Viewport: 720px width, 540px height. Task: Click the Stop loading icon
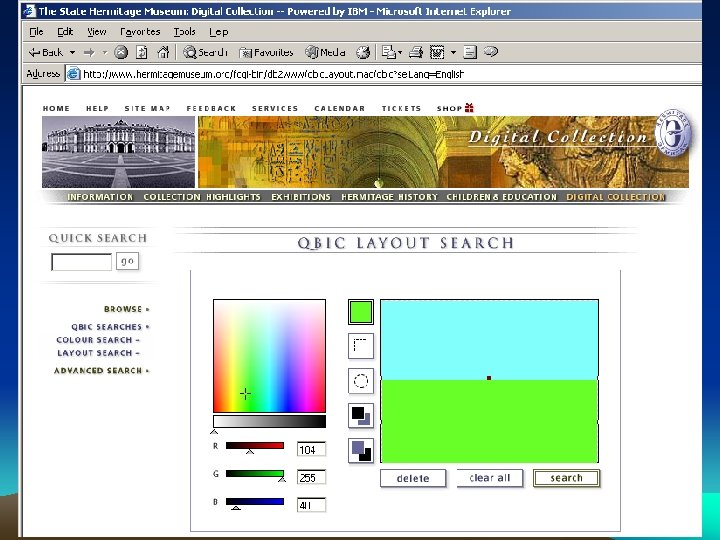pyautogui.click(x=121, y=52)
